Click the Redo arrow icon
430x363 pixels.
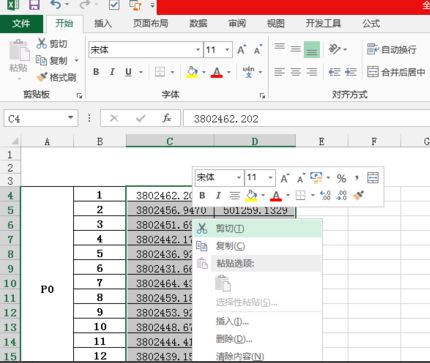85,5
